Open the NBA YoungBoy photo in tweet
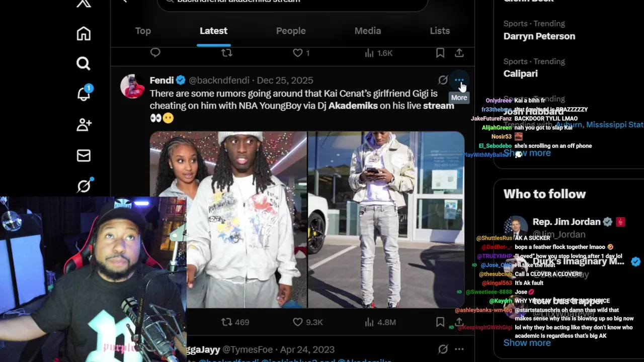The image size is (644, 362). tap(386, 220)
